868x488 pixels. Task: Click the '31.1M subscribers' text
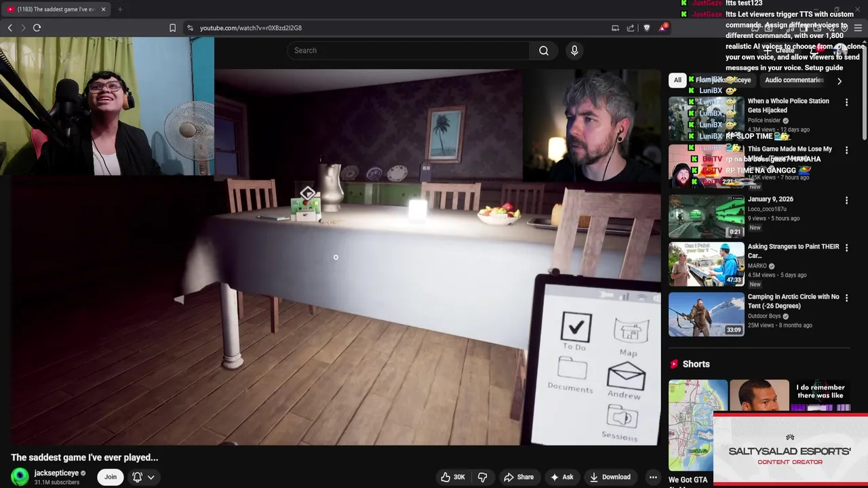[57, 483]
